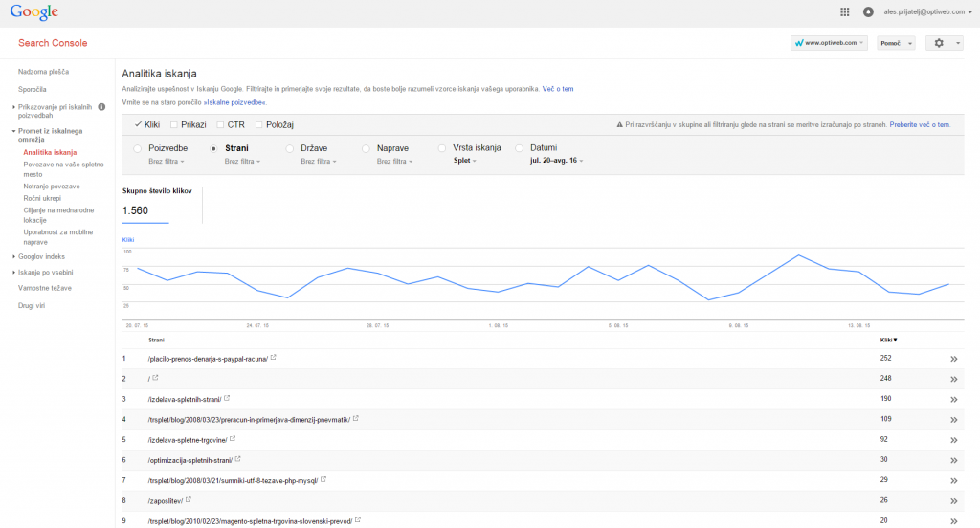Open date range dropdown jul. 20–avg. 16
The height and width of the screenshot is (528, 980).
(556, 161)
